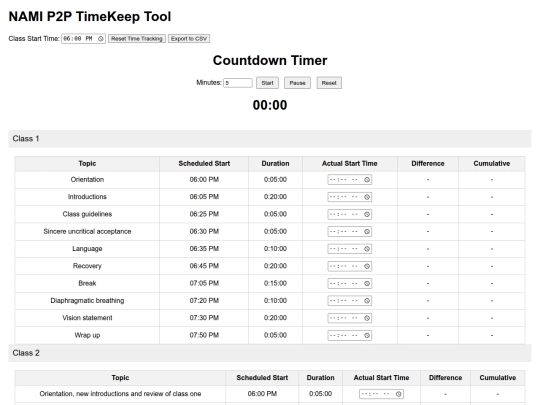Click the '06:45 PM' scheduled start cell
The image size is (540, 405).
[204, 266]
